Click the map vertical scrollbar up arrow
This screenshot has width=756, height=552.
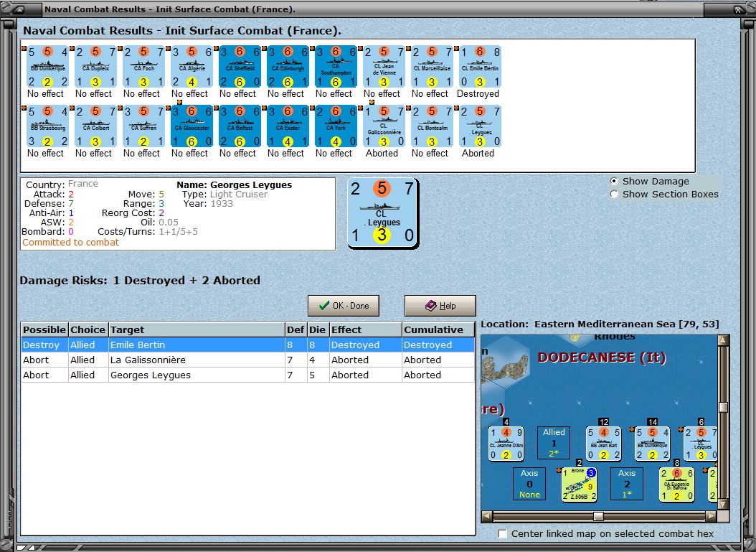pos(723,340)
